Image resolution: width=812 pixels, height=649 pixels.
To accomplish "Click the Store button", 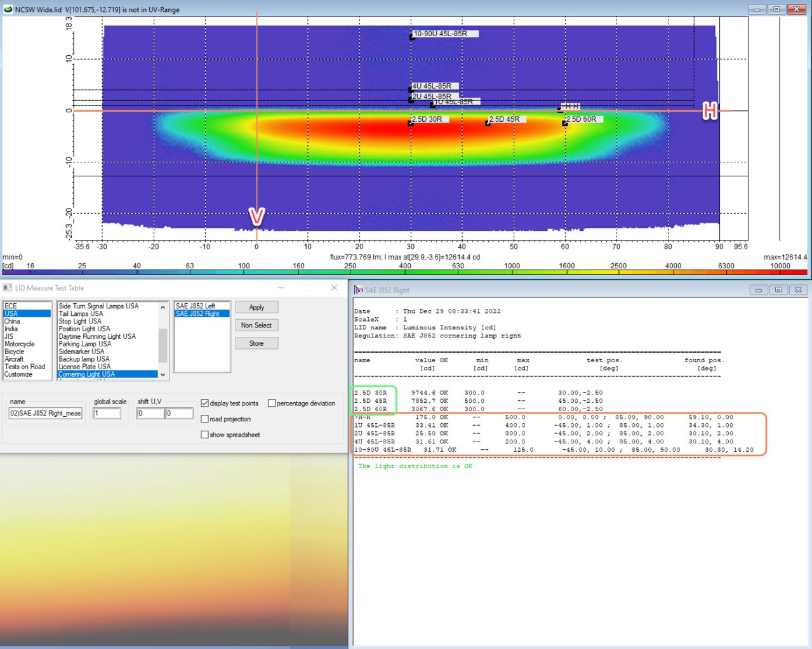I will pyautogui.click(x=256, y=343).
